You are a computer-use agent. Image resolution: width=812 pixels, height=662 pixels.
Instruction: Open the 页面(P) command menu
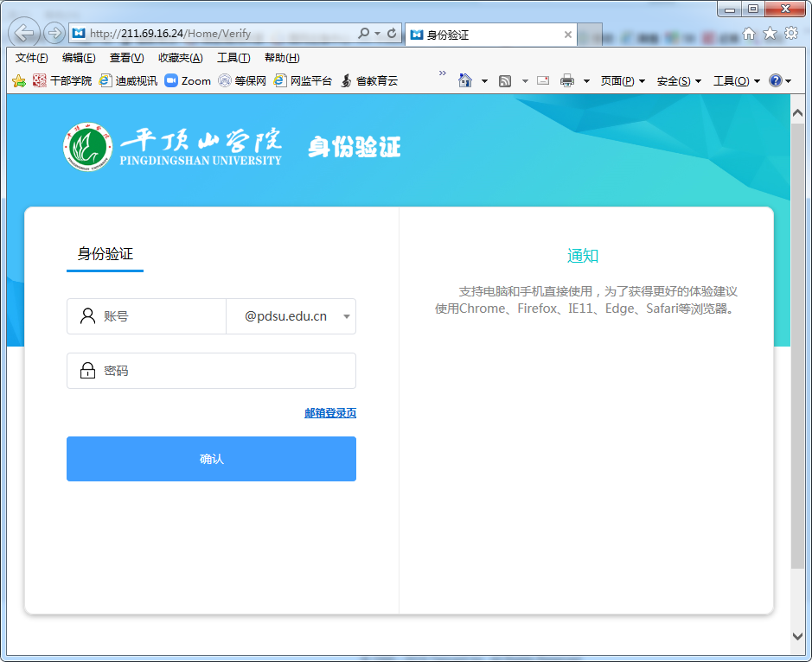623,80
